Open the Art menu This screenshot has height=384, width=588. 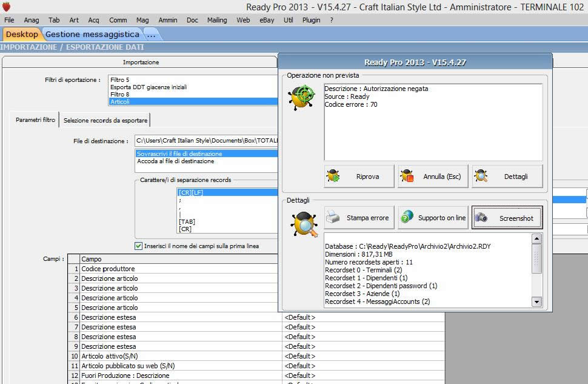pyautogui.click(x=74, y=20)
